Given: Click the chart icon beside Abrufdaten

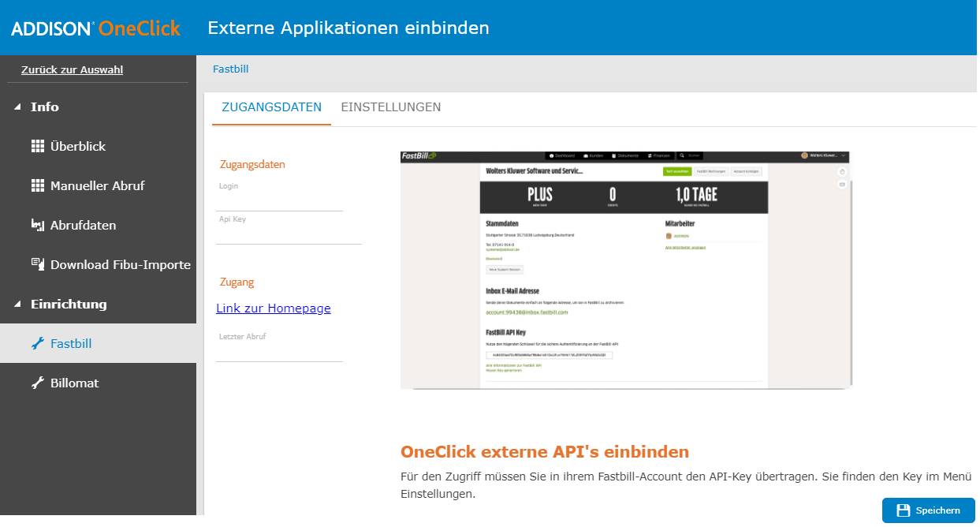Looking at the screenshot, I should click(37, 225).
